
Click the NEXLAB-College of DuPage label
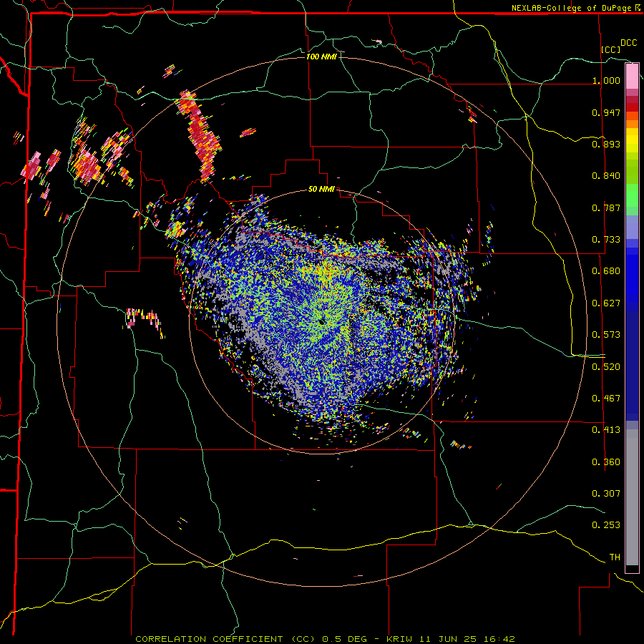tap(571, 8)
